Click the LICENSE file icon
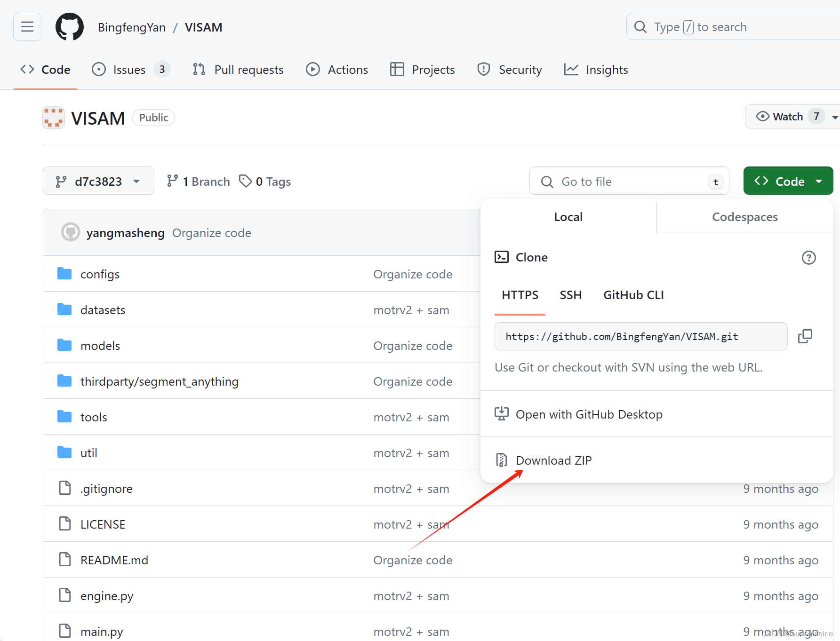This screenshot has height=641, width=840. (65, 524)
